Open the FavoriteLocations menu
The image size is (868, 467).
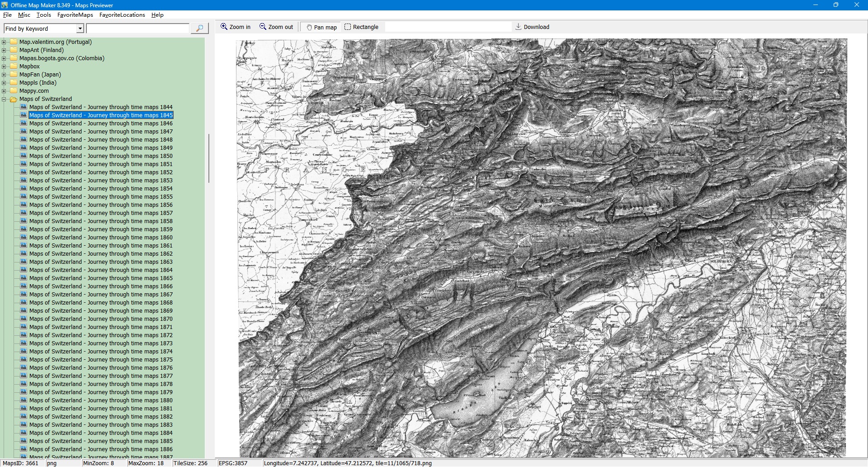tap(122, 15)
